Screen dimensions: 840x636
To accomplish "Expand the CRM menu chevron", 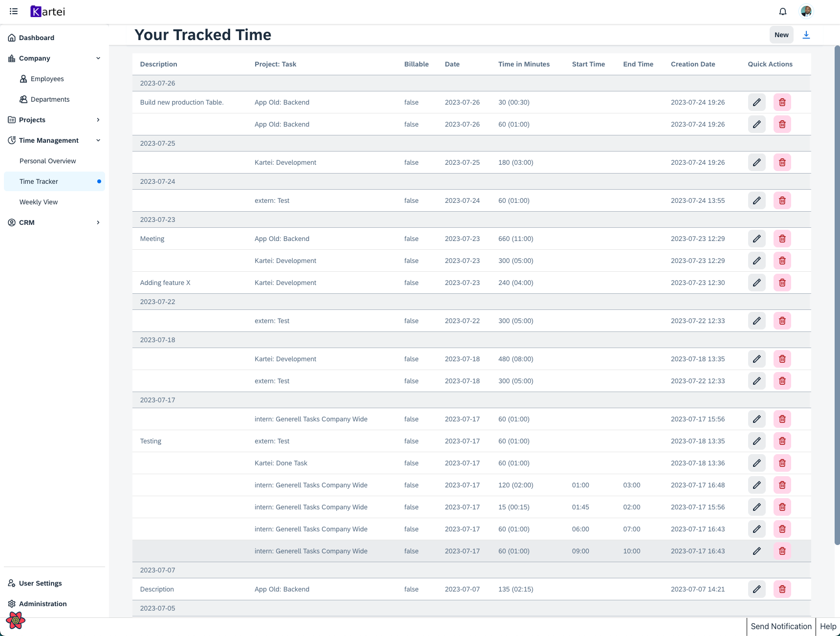I will pos(98,222).
